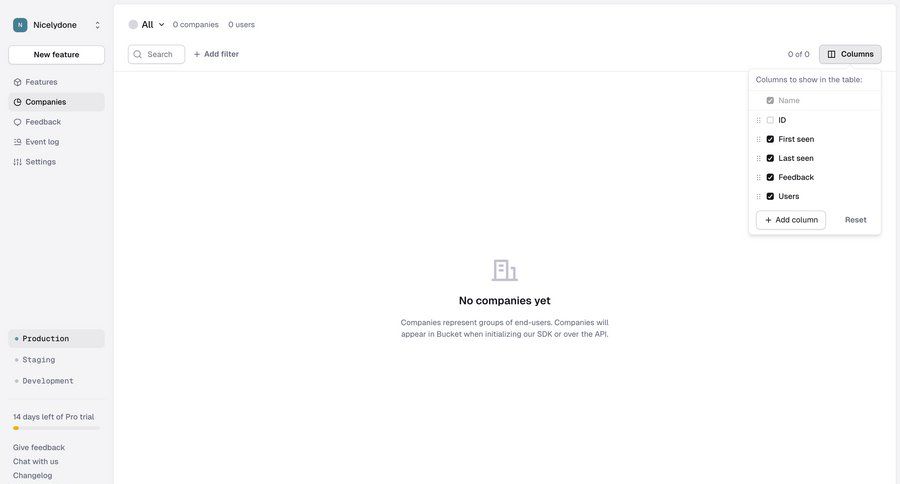The width and height of the screenshot is (900, 484).
Task: Open the Companies page in sidebar
Action: [x=46, y=102]
